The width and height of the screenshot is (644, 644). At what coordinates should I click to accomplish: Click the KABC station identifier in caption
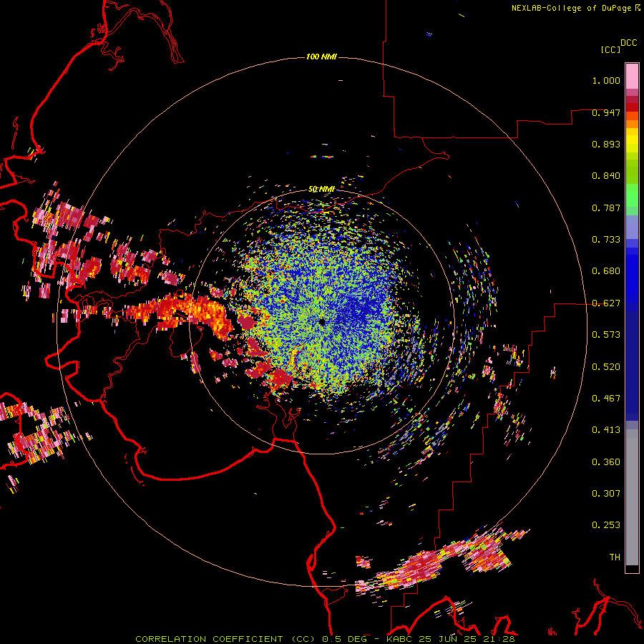tap(399, 639)
